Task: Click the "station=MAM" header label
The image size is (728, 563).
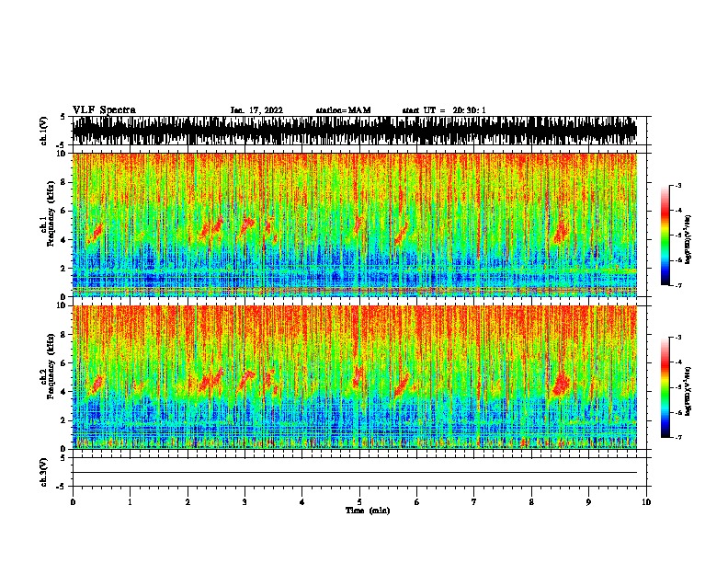Action: tap(343, 110)
